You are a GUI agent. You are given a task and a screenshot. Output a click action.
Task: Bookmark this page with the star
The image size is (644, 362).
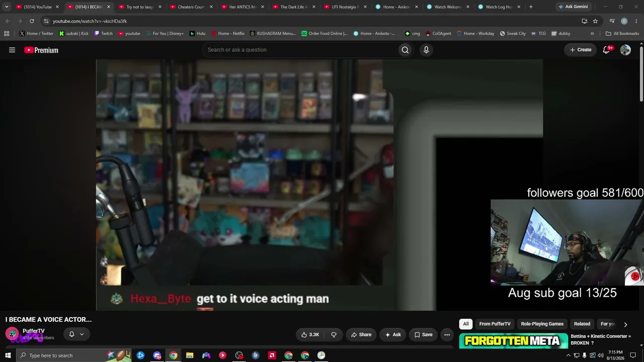pos(595,21)
